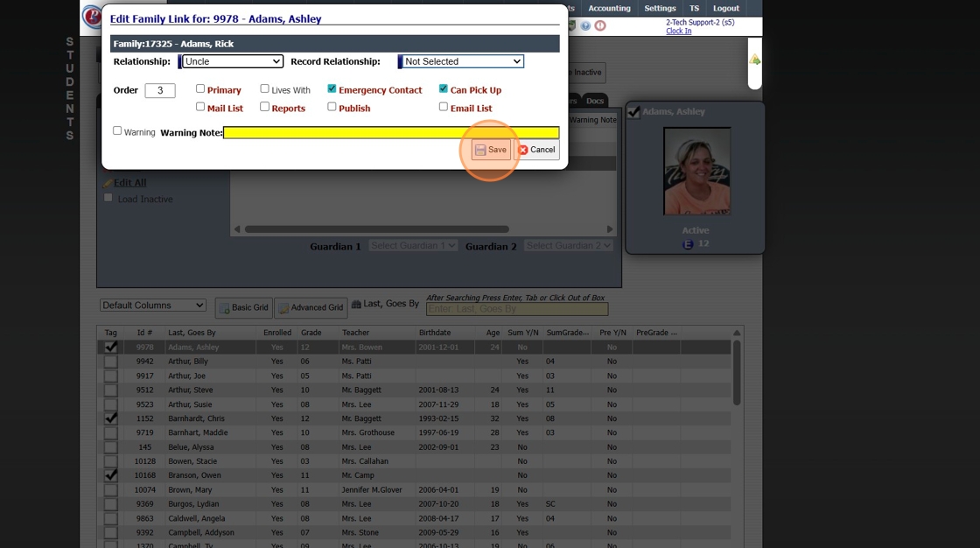Click the yellow triangle green arrow icon
The height and width of the screenshot is (548, 980).
(x=755, y=60)
